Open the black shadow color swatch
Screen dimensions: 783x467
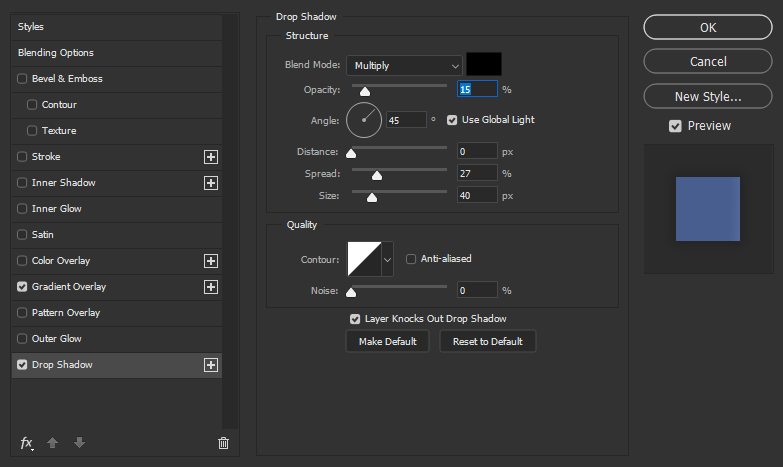[484, 64]
